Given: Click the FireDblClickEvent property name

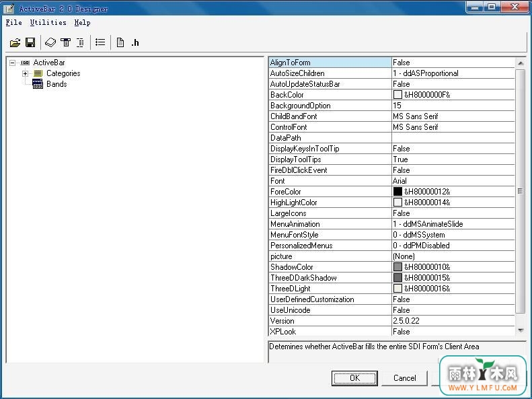Looking at the screenshot, I should click(x=299, y=170).
